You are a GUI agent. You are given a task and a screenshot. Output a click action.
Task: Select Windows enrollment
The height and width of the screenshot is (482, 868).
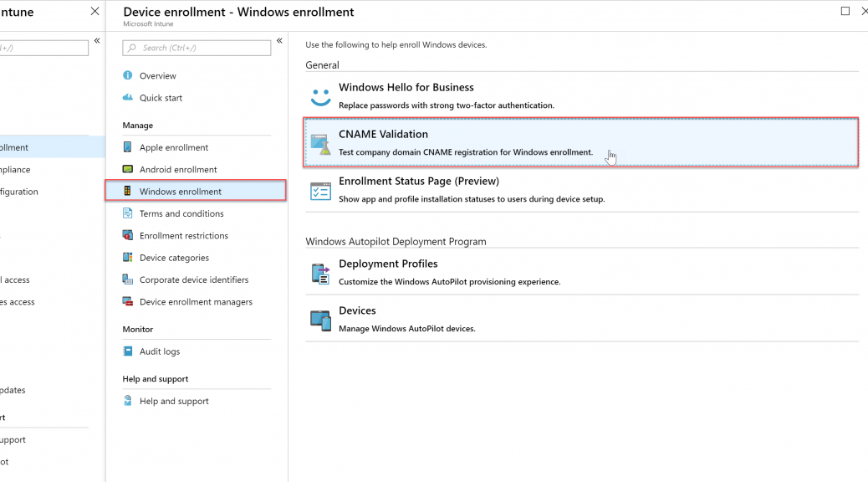tap(196, 191)
